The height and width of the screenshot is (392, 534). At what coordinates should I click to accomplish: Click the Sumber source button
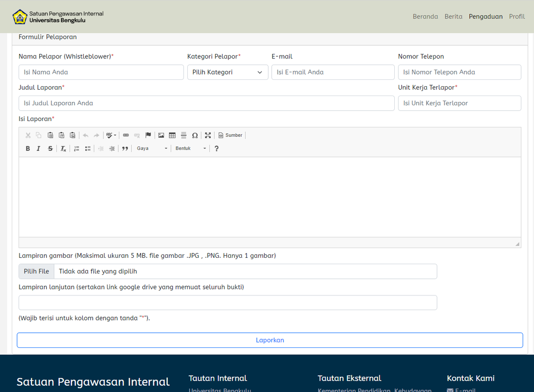(x=230, y=135)
